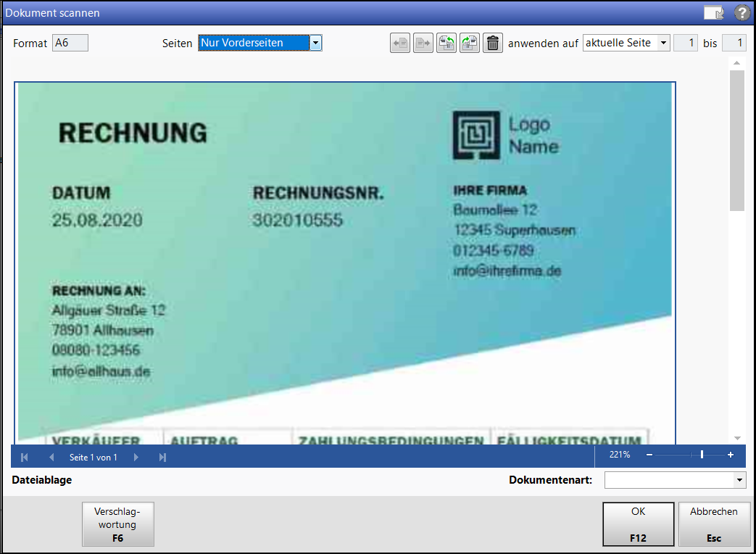The height and width of the screenshot is (554, 756).
Task: Click Abbrechen to cancel scanning
Action: 713,524
